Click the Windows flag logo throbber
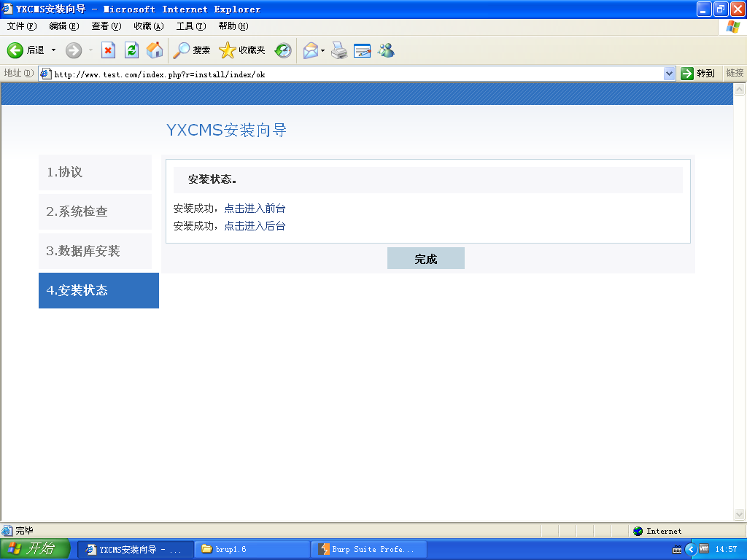747x560 pixels. pyautogui.click(x=732, y=27)
